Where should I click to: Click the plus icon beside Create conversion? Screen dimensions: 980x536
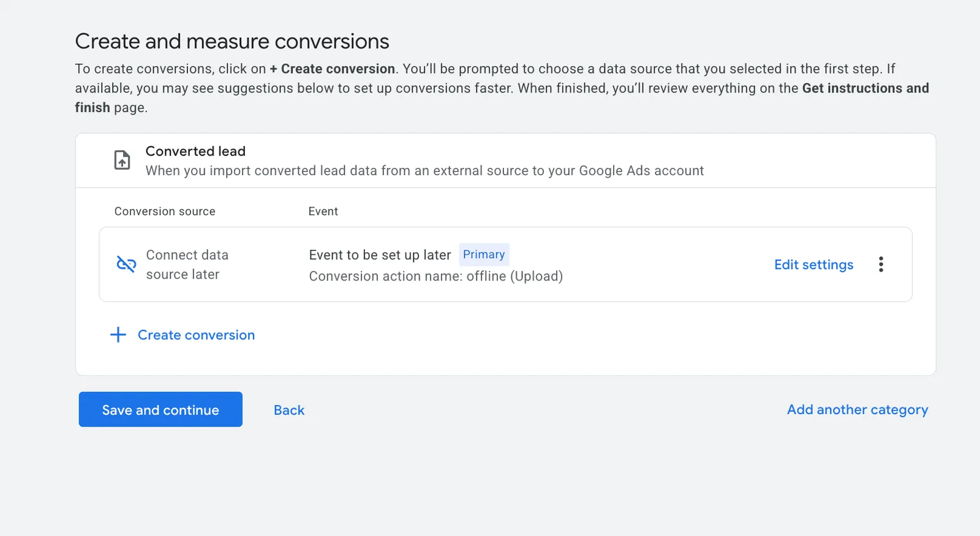point(118,334)
